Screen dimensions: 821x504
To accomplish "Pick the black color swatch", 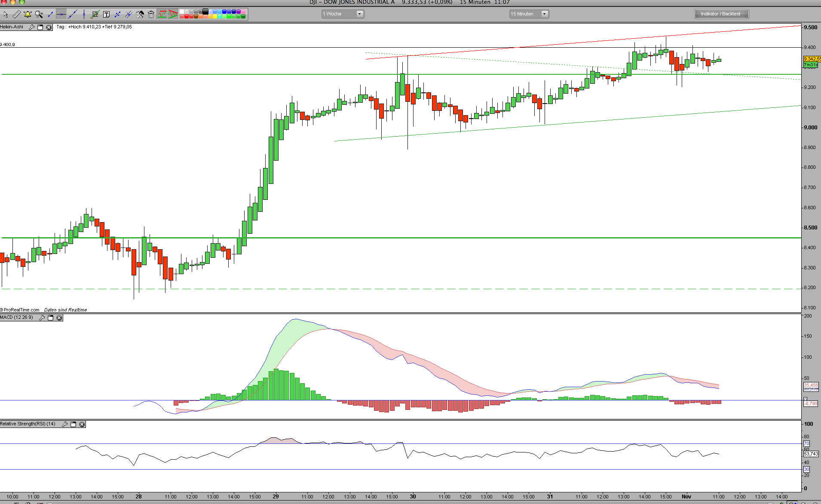I will (205, 12).
